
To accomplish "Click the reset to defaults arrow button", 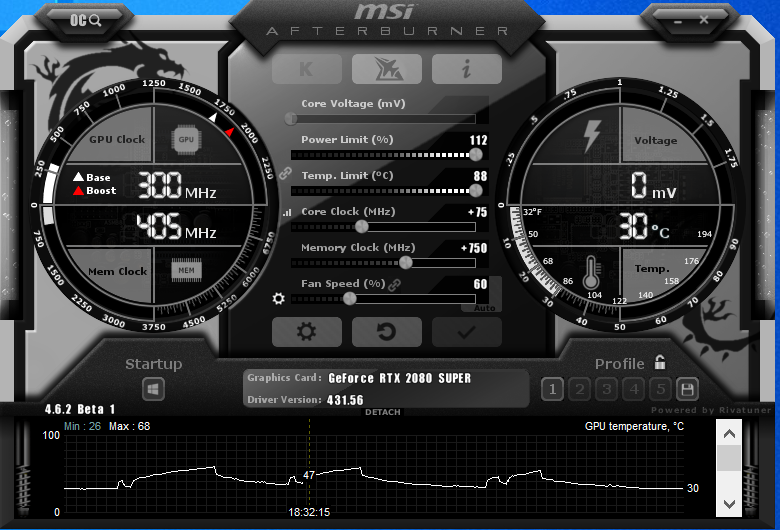I will click(x=387, y=332).
